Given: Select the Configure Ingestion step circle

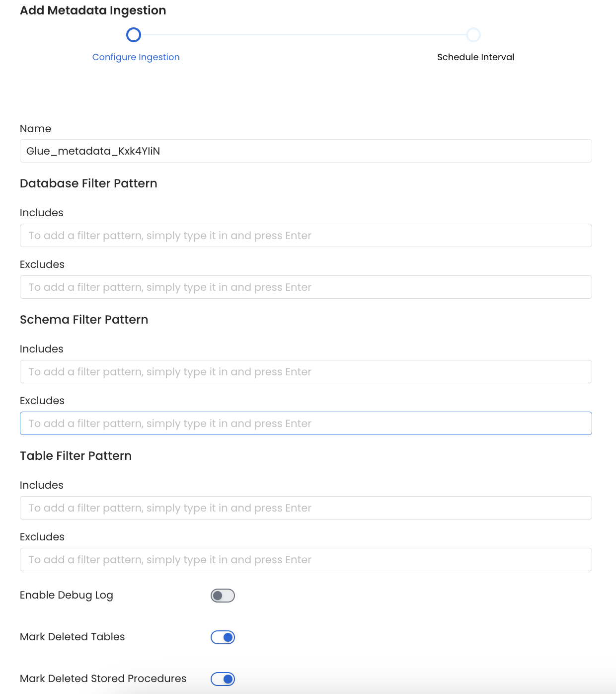Looking at the screenshot, I should pos(133,35).
